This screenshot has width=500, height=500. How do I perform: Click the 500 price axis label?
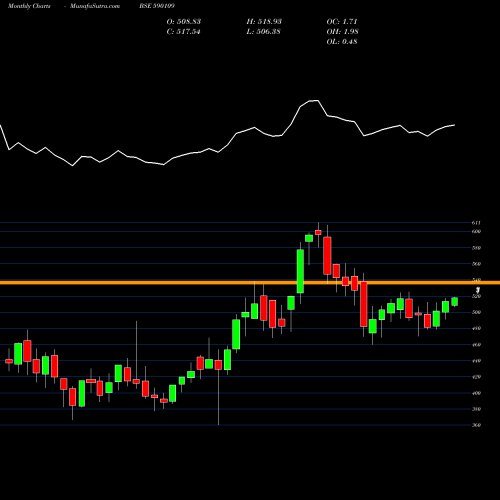pyautogui.click(x=476, y=312)
